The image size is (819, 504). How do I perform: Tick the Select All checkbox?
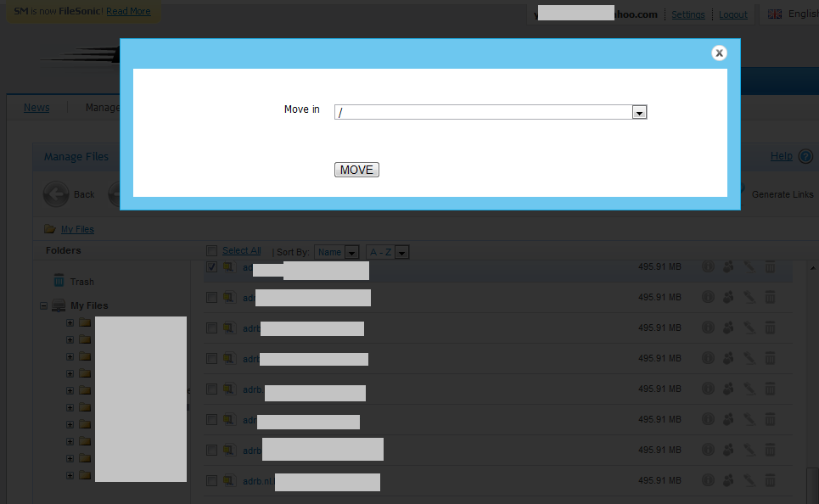point(211,251)
